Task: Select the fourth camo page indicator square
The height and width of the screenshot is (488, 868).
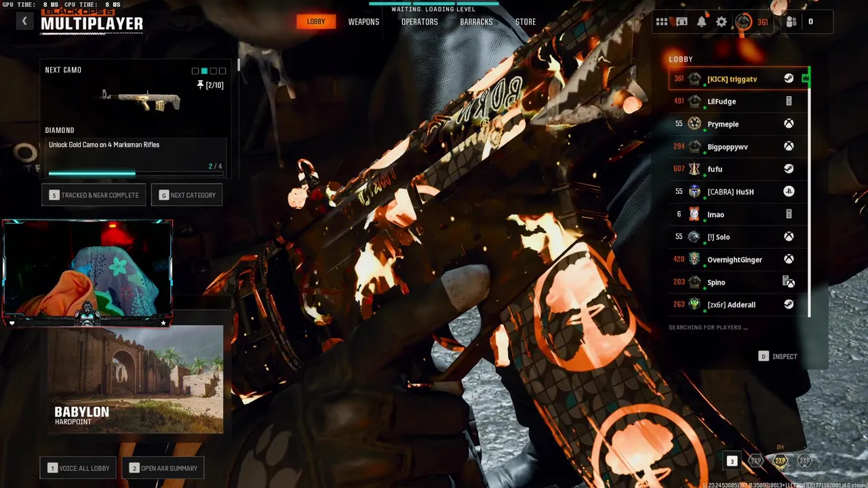Action: click(x=222, y=70)
